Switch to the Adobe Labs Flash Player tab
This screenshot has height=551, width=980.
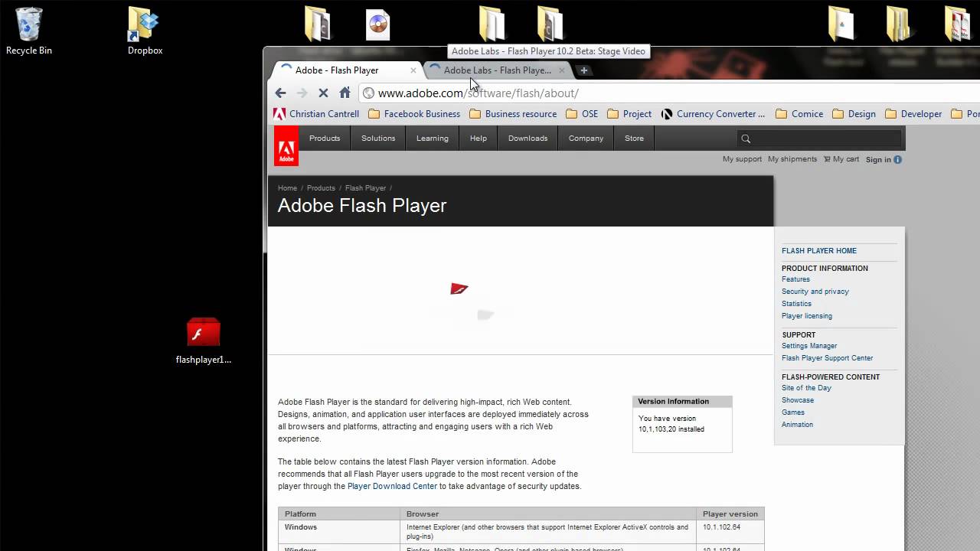tap(498, 70)
